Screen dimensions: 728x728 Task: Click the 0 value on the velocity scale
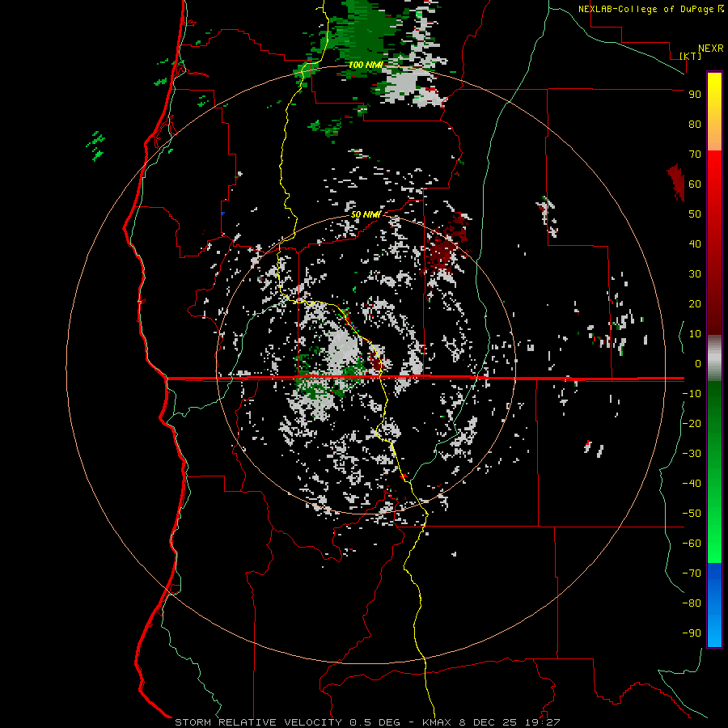click(698, 364)
